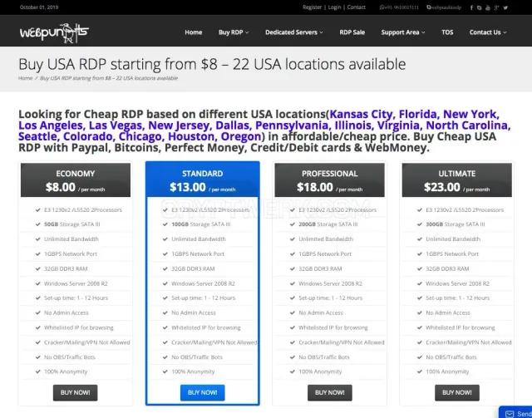
Task: Click Buy Now on the Professional plan
Action: coord(330,392)
